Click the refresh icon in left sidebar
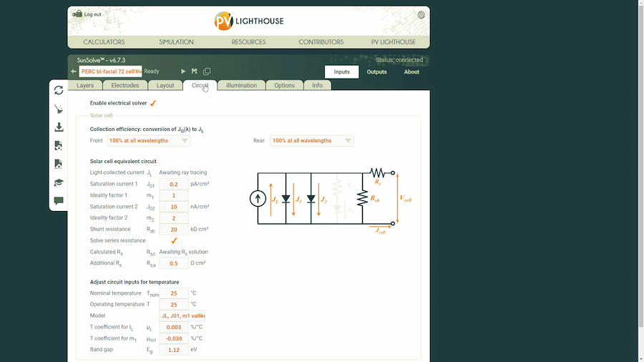The width and height of the screenshot is (644, 362). pyautogui.click(x=59, y=90)
